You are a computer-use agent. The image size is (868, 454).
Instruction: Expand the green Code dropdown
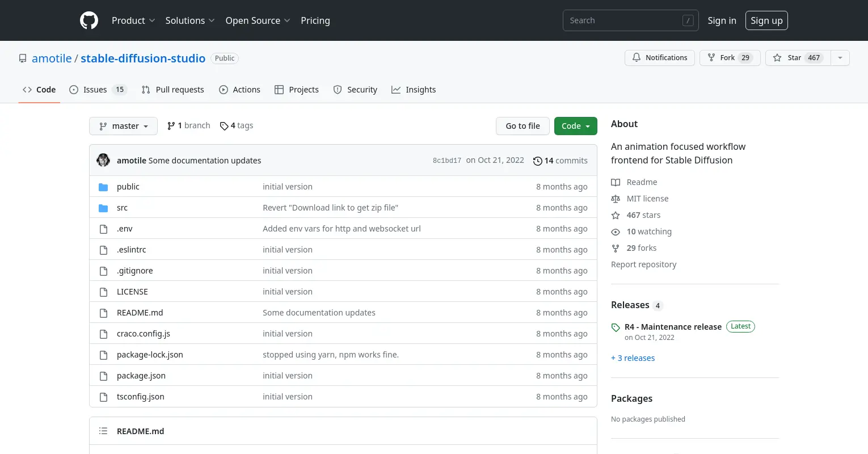click(575, 126)
